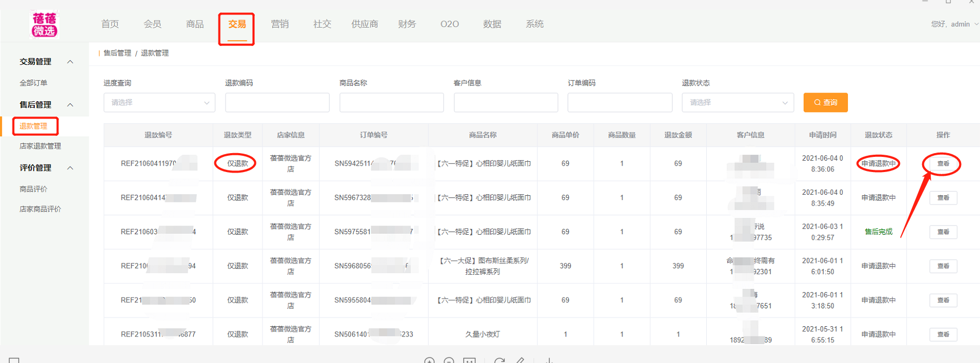
Task: Open the 数据 top menu
Action: coord(492,24)
